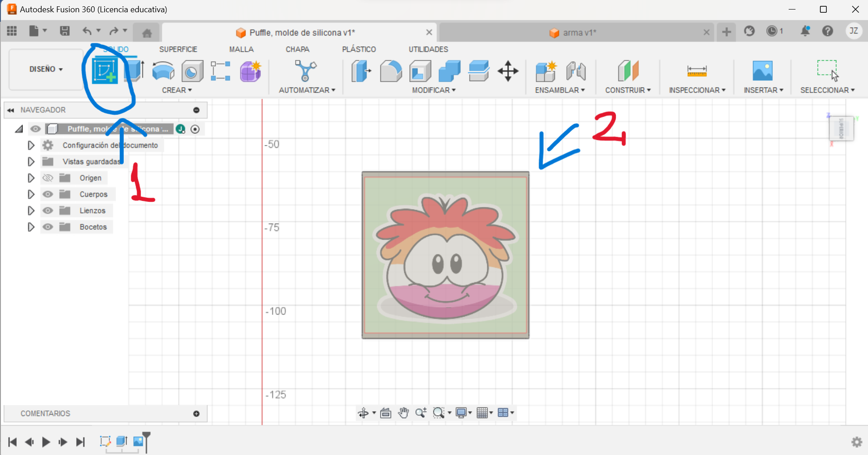Open the extensions icon in the top bar
The height and width of the screenshot is (455, 868).
(749, 31)
